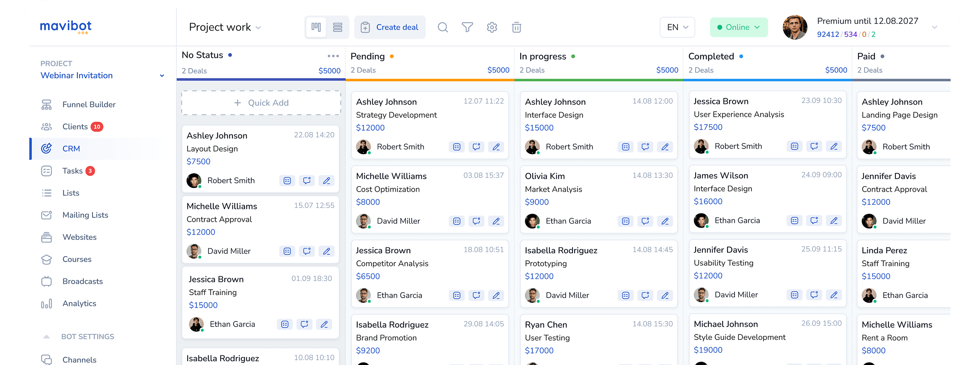
Task: Open chat icon on Usability Testing card
Action: (814, 295)
